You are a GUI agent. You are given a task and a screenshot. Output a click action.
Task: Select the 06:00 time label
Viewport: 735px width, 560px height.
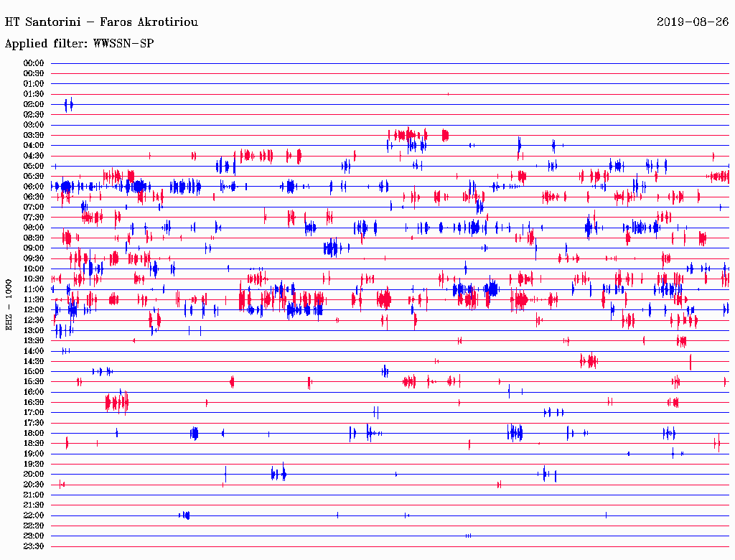tap(33, 186)
